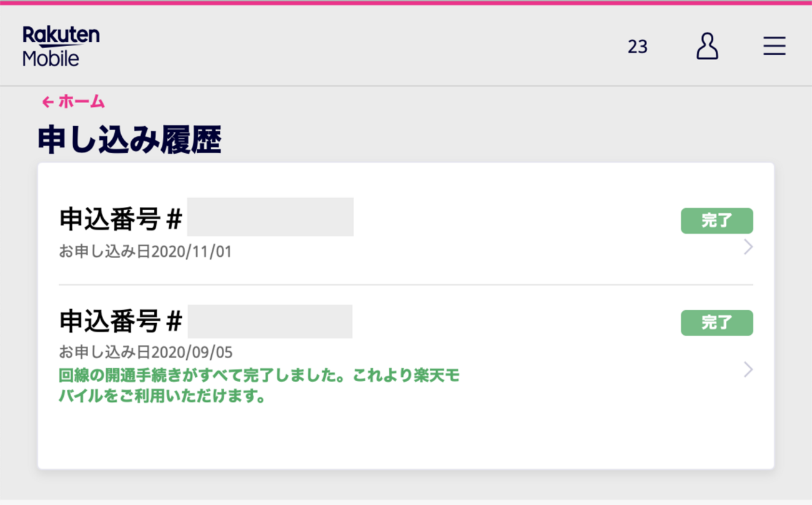Click 完了 badge on the 2020/09/05 application

pyautogui.click(x=716, y=322)
